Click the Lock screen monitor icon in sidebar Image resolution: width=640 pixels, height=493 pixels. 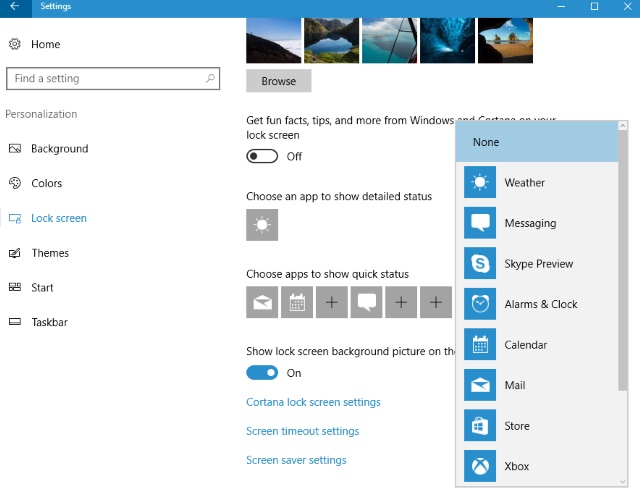(x=15, y=218)
